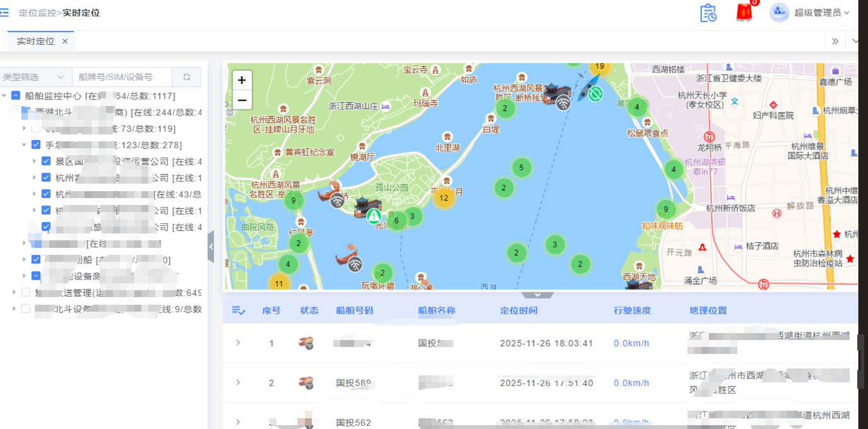Click the green sync status icon on the map

coord(595,94)
